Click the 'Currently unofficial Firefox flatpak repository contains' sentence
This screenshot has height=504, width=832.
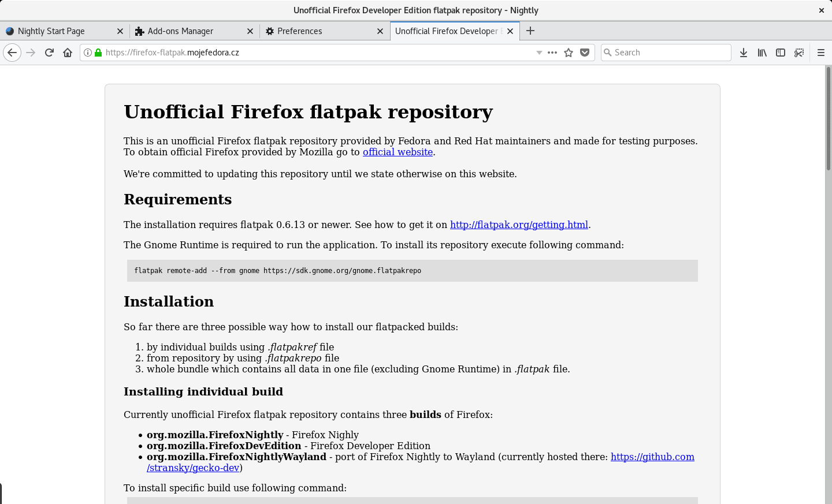coord(308,415)
